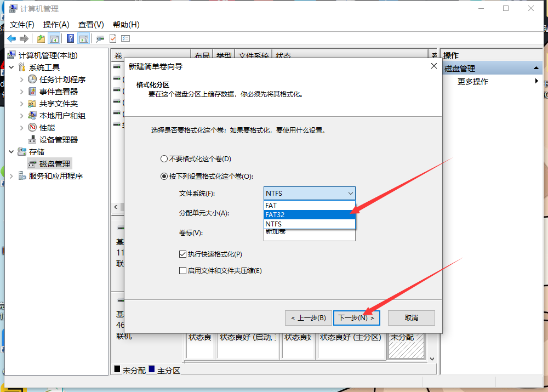Open the blue Help question-mark icon
This screenshot has height=392, width=548.
(70, 38)
